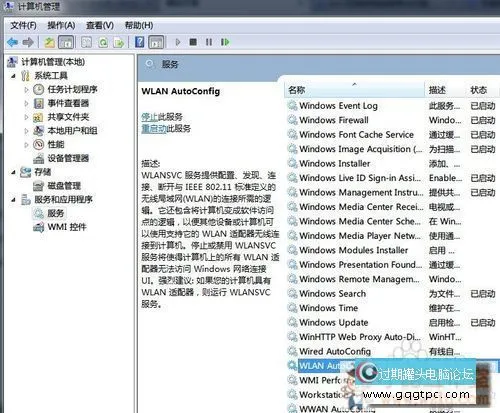Sort by 状态 column header

482,90
